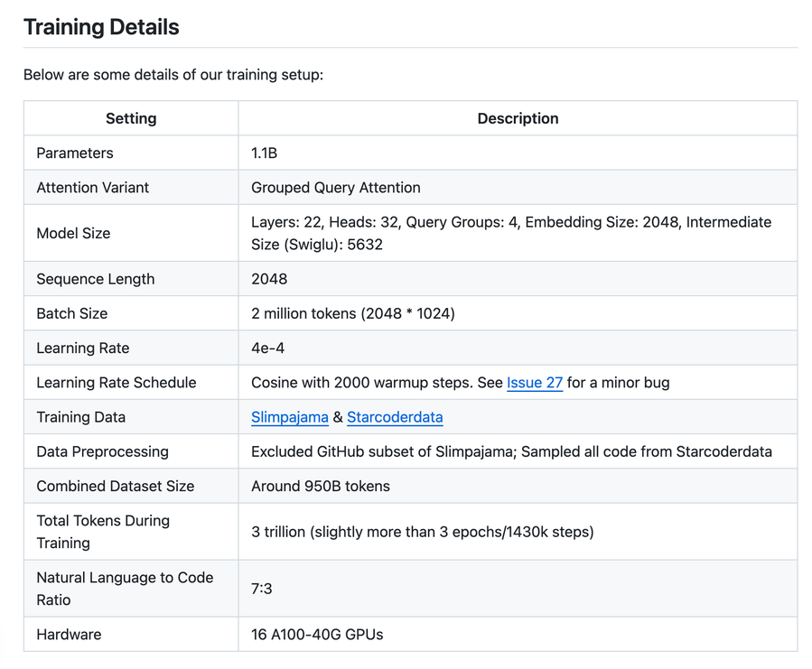Open the Slimpajama dataset link
The height and width of the screenshot is (669, 812).
pos(290,417)
